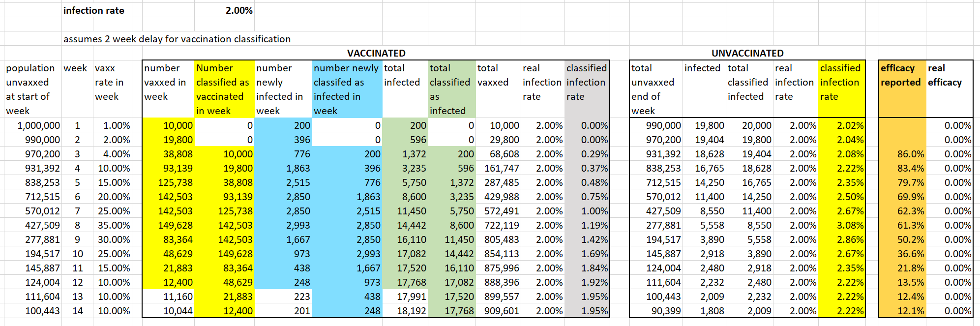This screenshot has width=980, height=326.
Task: Select the 35.00% vaxx rate cell
Action: tap(114, 225)
